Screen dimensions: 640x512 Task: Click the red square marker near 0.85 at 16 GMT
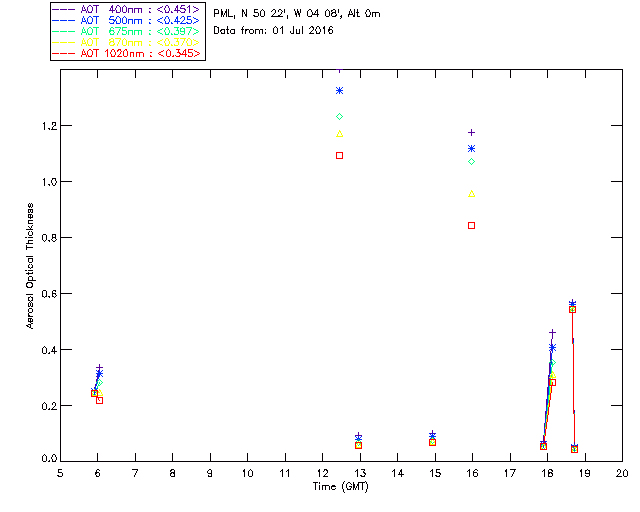(x=472, y=226)
